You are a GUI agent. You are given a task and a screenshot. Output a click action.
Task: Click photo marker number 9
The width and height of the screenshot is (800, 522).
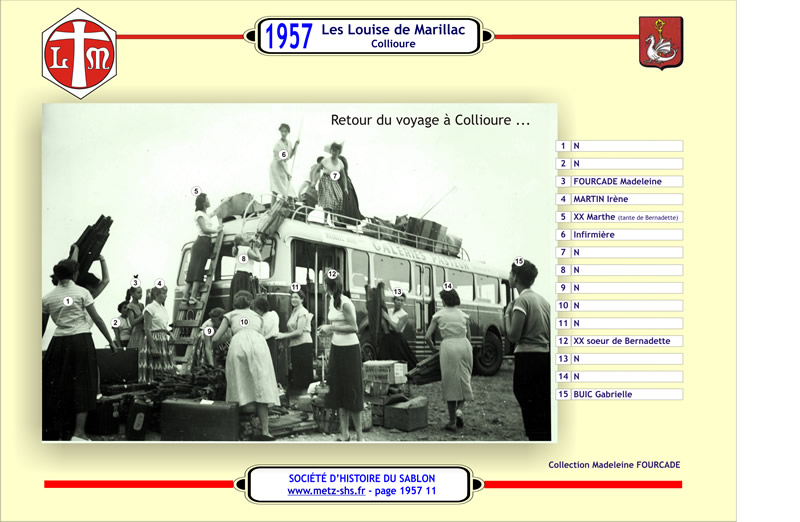click(x=209, y=331)
